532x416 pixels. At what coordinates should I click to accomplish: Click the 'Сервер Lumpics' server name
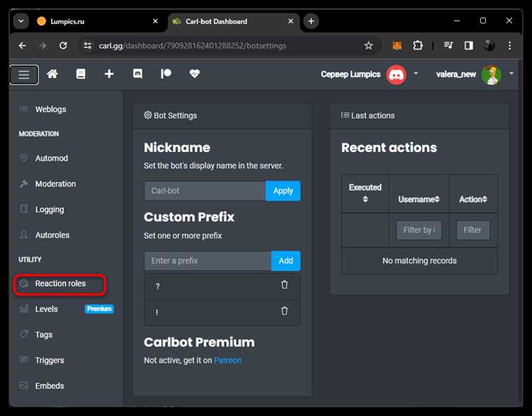tap(350, 75)
